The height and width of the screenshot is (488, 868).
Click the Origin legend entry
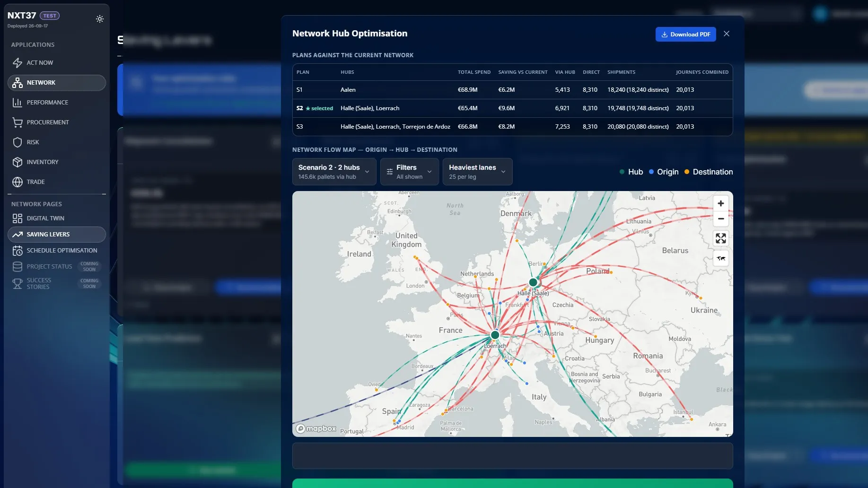664,172
